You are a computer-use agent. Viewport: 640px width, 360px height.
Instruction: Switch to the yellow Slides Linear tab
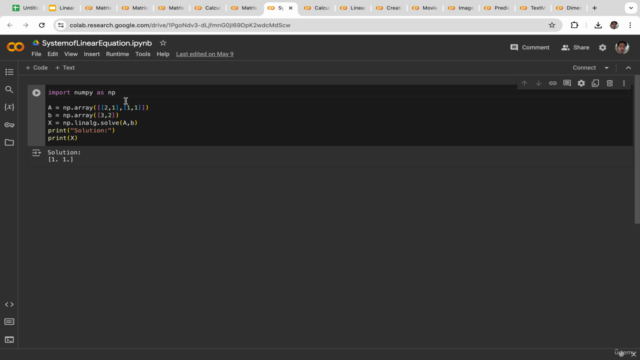tap(61, 8)
